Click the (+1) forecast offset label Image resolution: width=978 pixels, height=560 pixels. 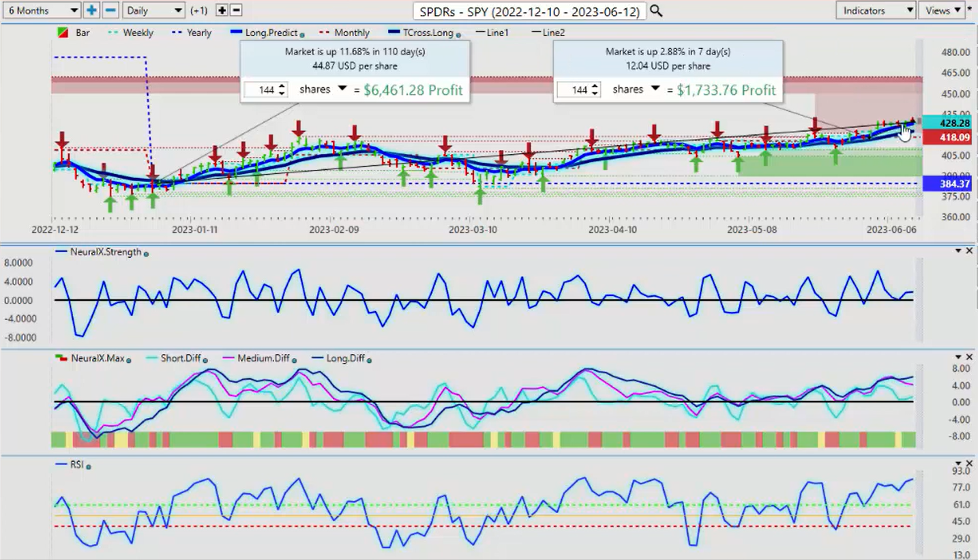click(x=199, y=11)
